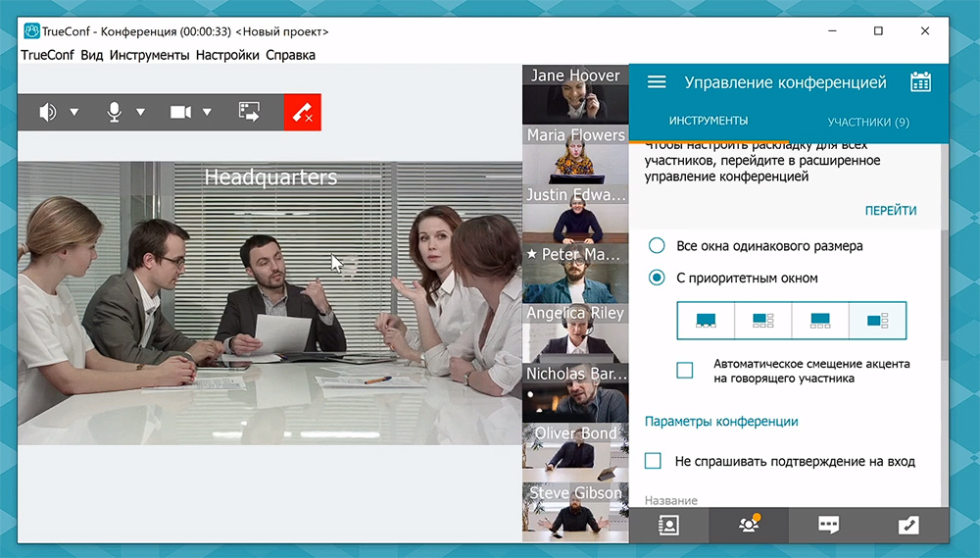Image resolution: width=980 pixels, height=558 pixels.
Task: Mute the speaker icon in the call toolbar
Action: 47,113
